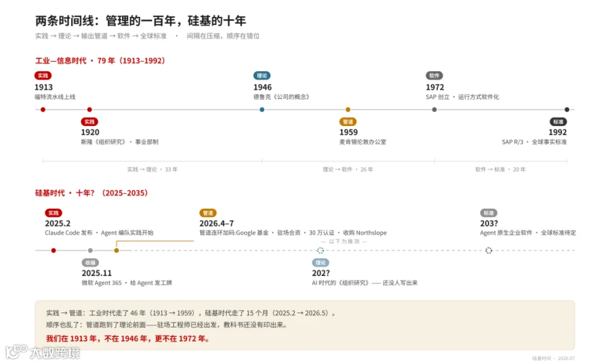Click the dark 标准 badge above 1992
This screenshot has width=610, height=364.
pos(558,122)
